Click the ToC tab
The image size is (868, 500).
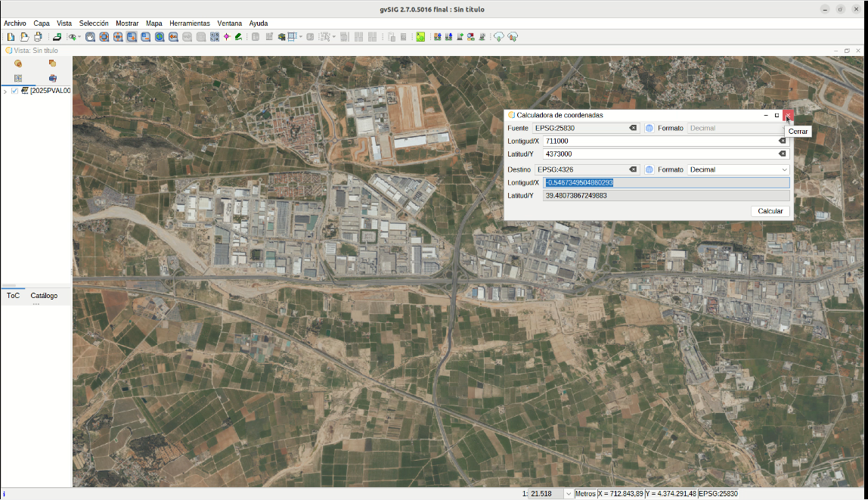13,296
